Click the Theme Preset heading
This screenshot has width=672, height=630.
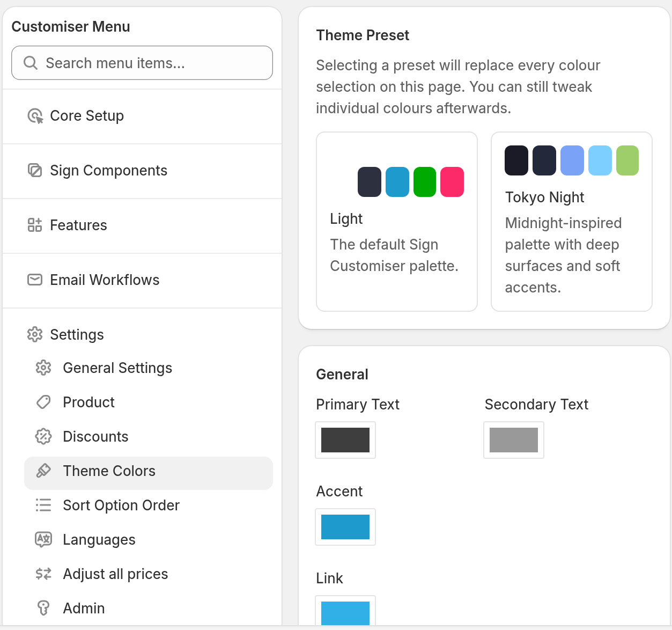click(363, 35)
